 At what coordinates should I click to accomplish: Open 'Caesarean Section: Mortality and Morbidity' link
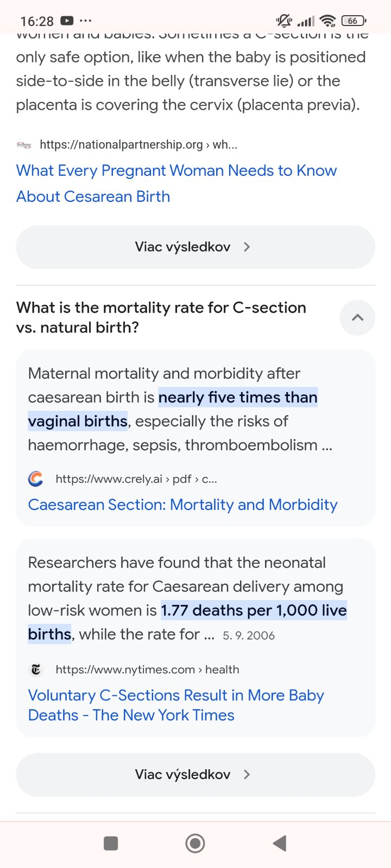pyautogui.click(x=182, y=505)
